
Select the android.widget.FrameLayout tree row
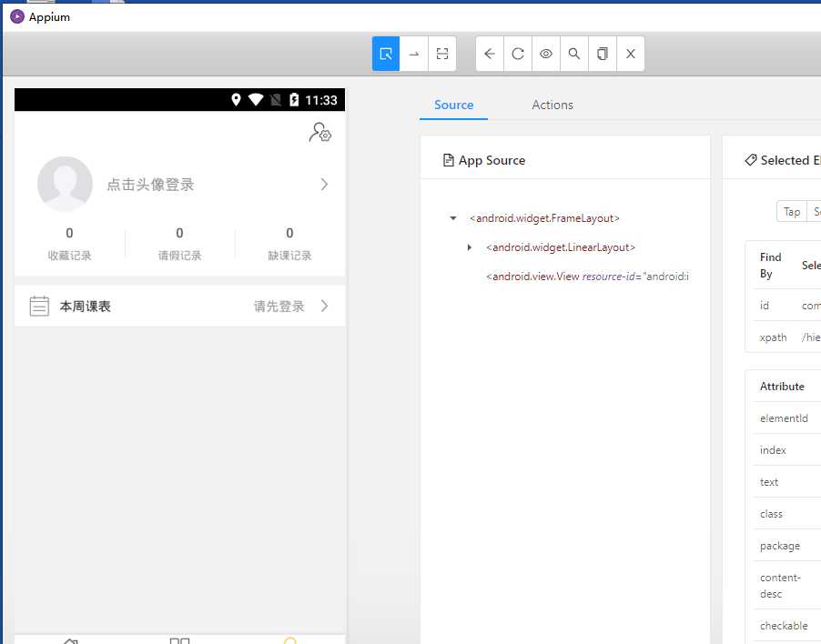[x=544, y=218]
